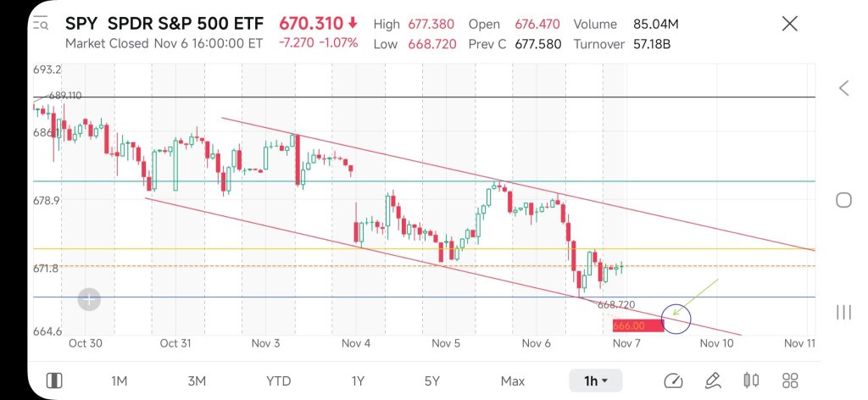
Task: Switch to the 3M timeframe
Action: [x=197, y=381]
